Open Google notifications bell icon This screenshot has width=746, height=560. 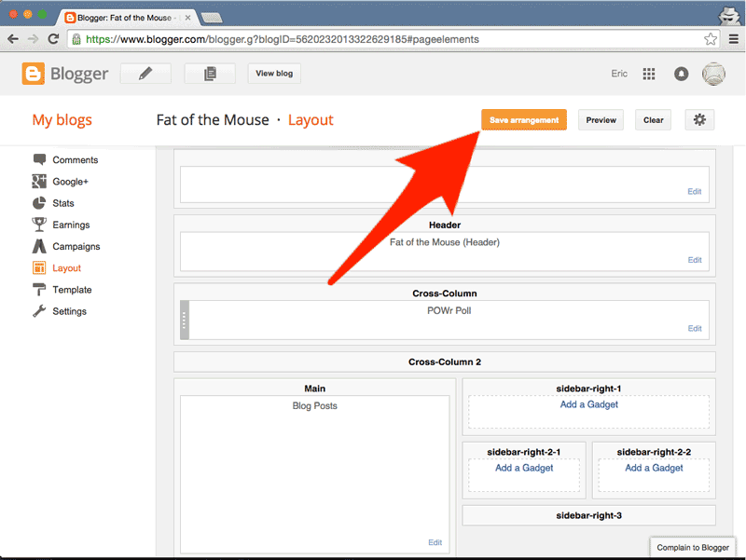[x=682, y=74]
